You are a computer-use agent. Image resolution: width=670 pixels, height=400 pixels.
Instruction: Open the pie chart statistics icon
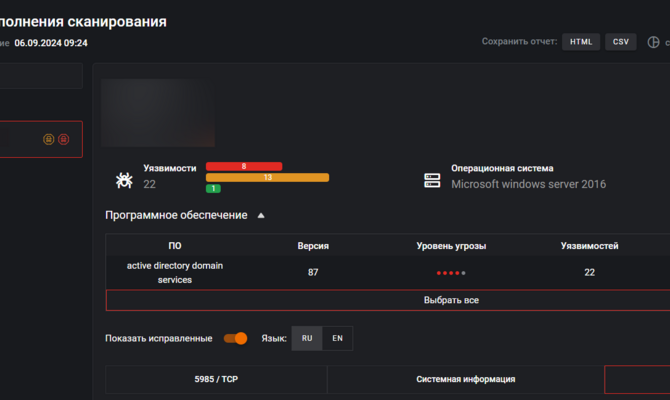[654, 43]
